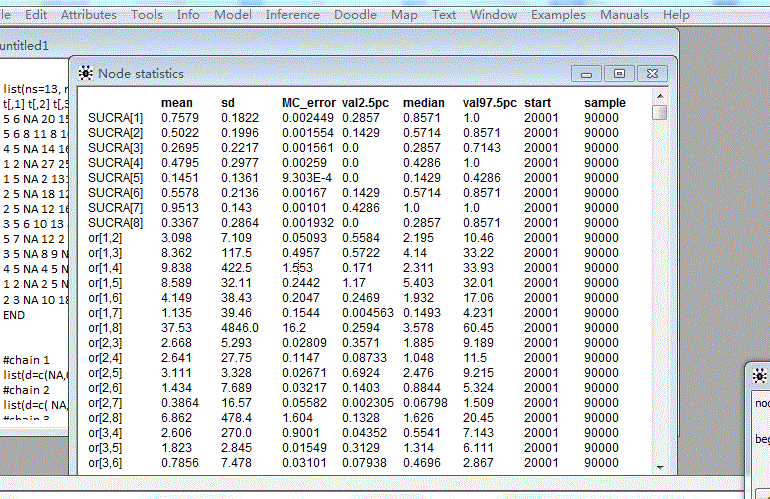Close the Node statistics window
The image size is (770, 499).
[652, 73]
